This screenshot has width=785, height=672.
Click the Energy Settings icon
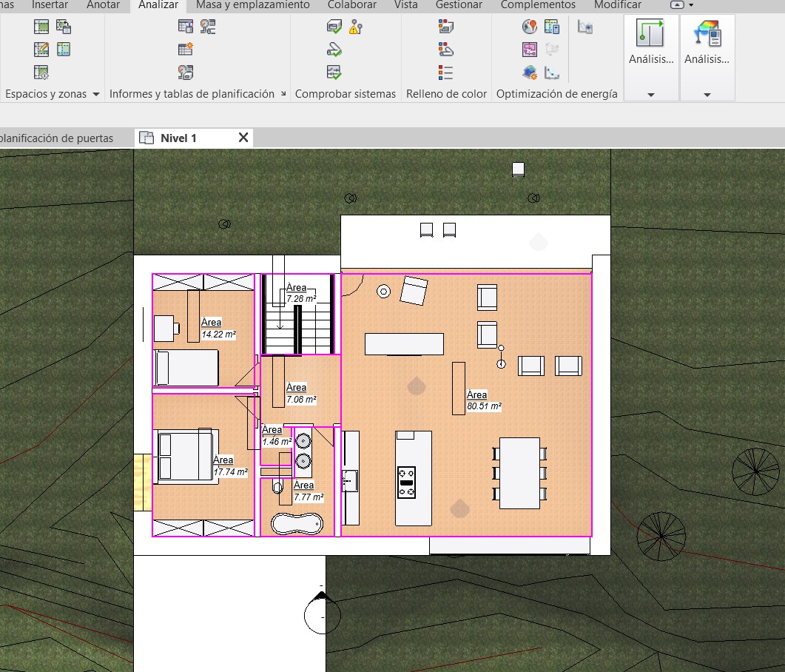552,27
